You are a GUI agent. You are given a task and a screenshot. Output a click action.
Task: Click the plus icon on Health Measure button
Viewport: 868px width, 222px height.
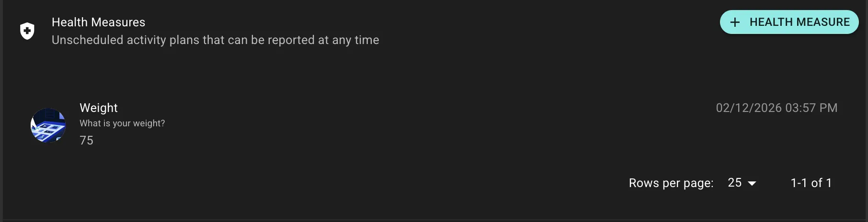(x=735, y=22)
